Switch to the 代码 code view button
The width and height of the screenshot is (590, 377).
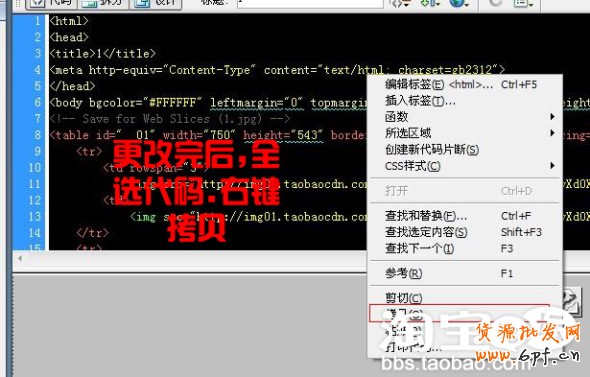click(52, 3)
